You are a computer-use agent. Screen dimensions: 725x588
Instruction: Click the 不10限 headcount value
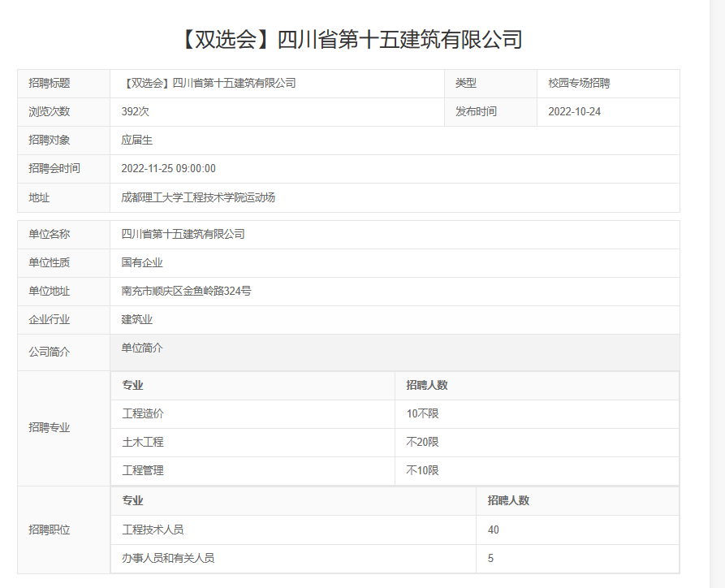pos(423,470)
